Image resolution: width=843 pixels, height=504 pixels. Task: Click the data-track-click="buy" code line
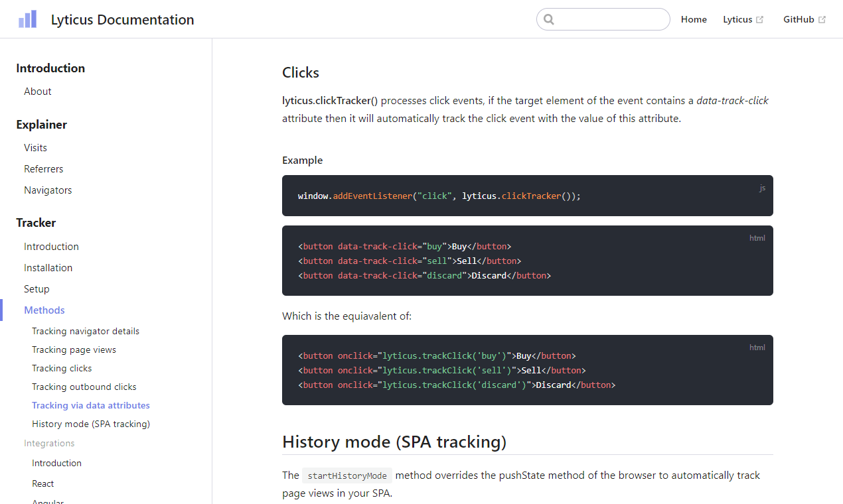[405, 247]
